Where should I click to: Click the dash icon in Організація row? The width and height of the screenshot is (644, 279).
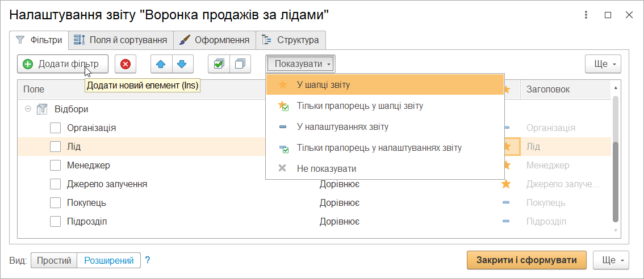coord(507,128)
